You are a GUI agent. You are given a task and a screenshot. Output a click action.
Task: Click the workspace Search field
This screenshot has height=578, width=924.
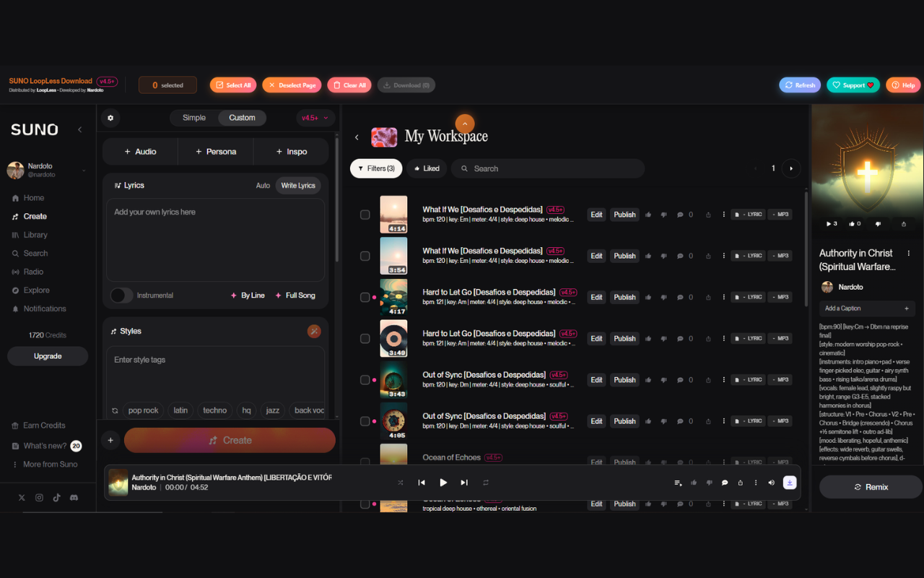click(548, 168)
